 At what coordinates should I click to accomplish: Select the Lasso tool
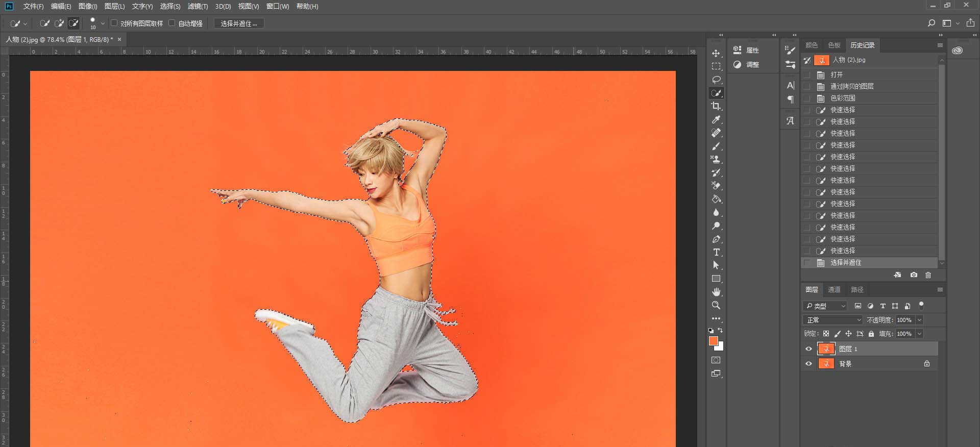716,80
